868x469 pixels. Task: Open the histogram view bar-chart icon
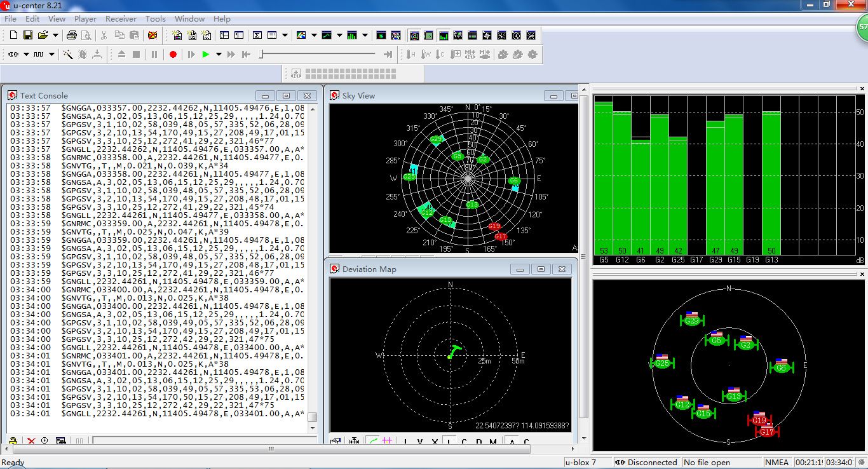(352, 36)
